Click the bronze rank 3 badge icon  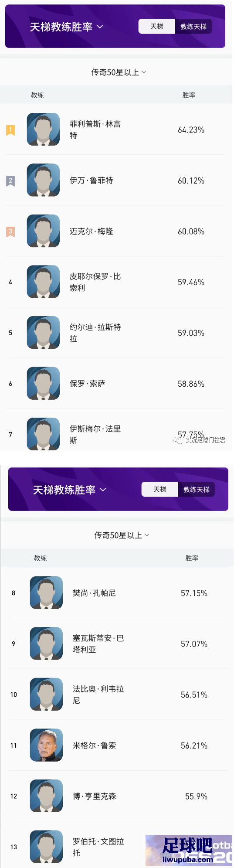(x=10, y=231)
